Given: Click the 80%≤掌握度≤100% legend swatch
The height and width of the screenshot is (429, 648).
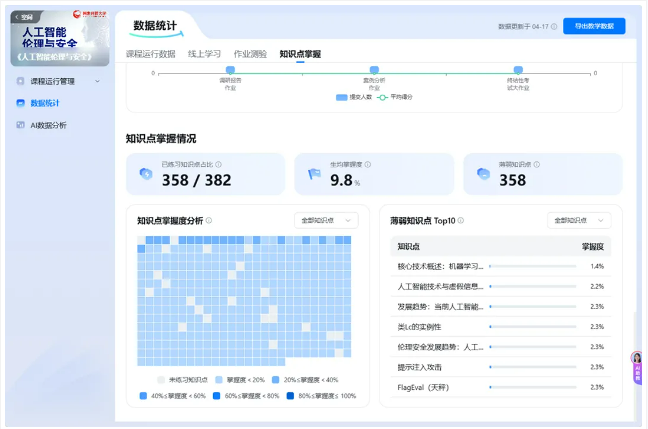Looking at the screenshot, I should tap(290, 396).
